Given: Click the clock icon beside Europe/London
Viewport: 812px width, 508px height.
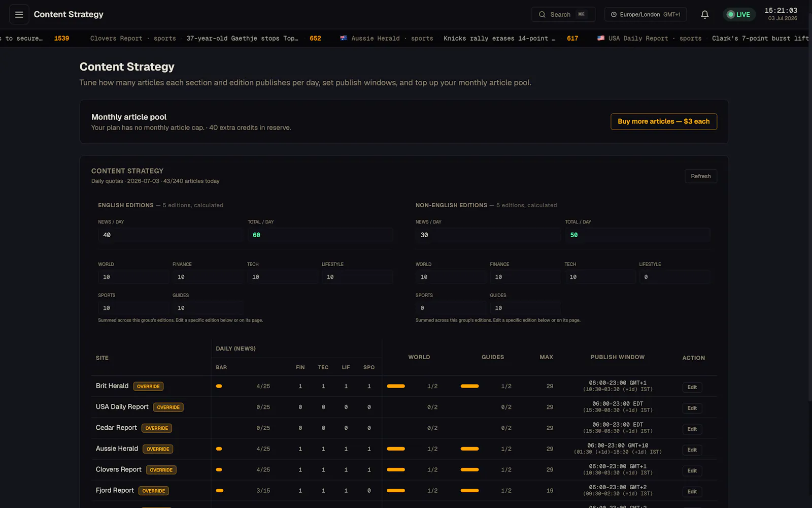Looking at the screenshot, I should [x=614, y=15].
